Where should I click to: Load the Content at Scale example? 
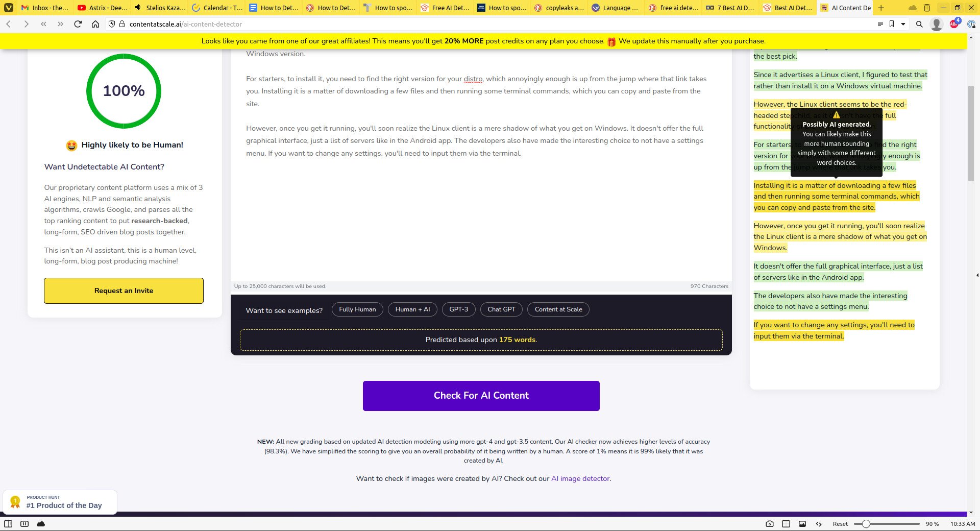pos(558,309)
